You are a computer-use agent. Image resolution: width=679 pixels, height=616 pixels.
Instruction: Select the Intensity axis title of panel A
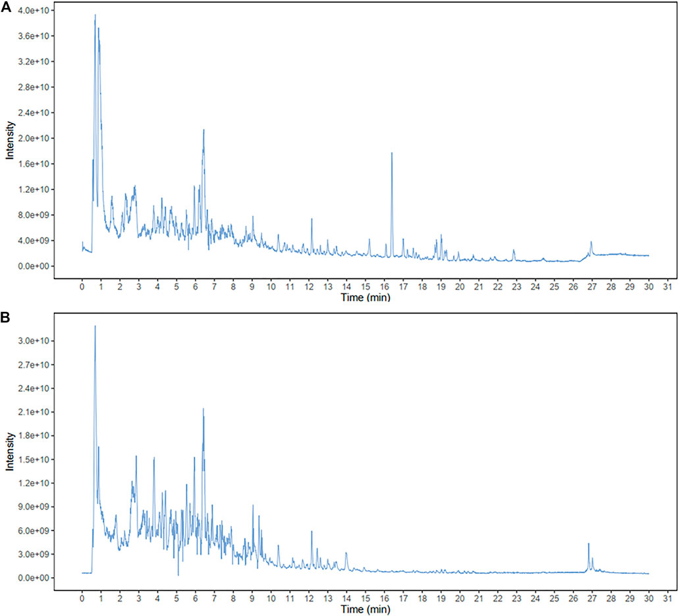point(10,140)
